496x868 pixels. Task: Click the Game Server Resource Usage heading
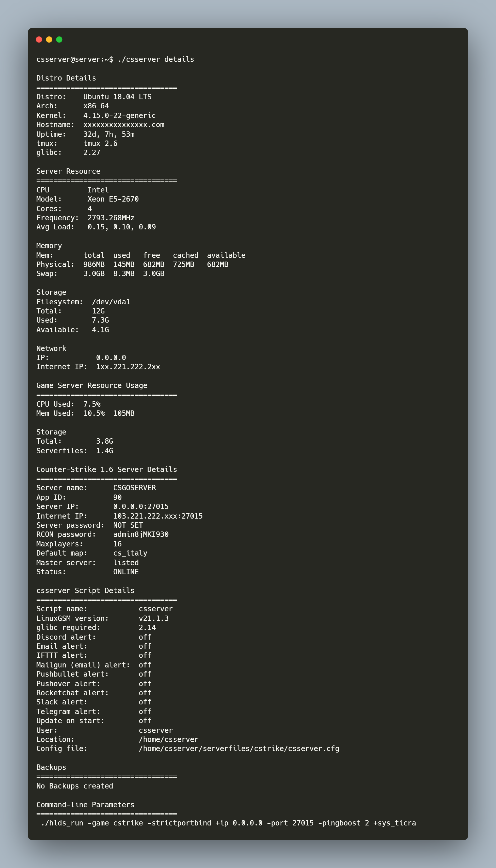pos(92,385)
